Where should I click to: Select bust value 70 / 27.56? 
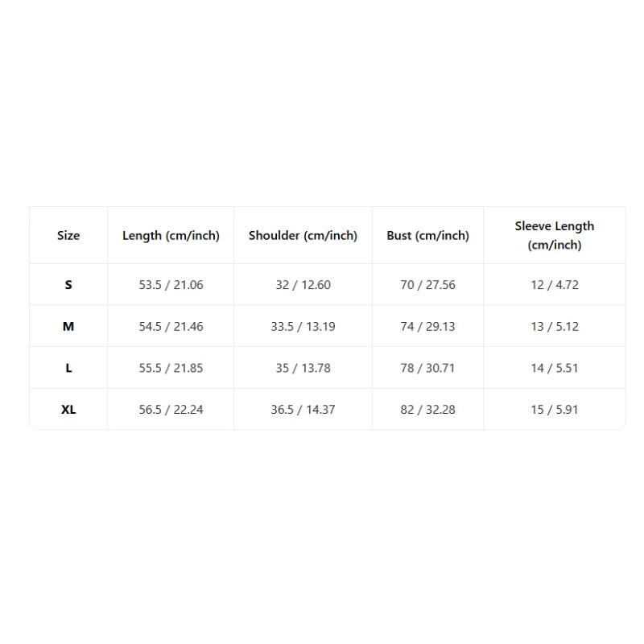coord(427,285)
